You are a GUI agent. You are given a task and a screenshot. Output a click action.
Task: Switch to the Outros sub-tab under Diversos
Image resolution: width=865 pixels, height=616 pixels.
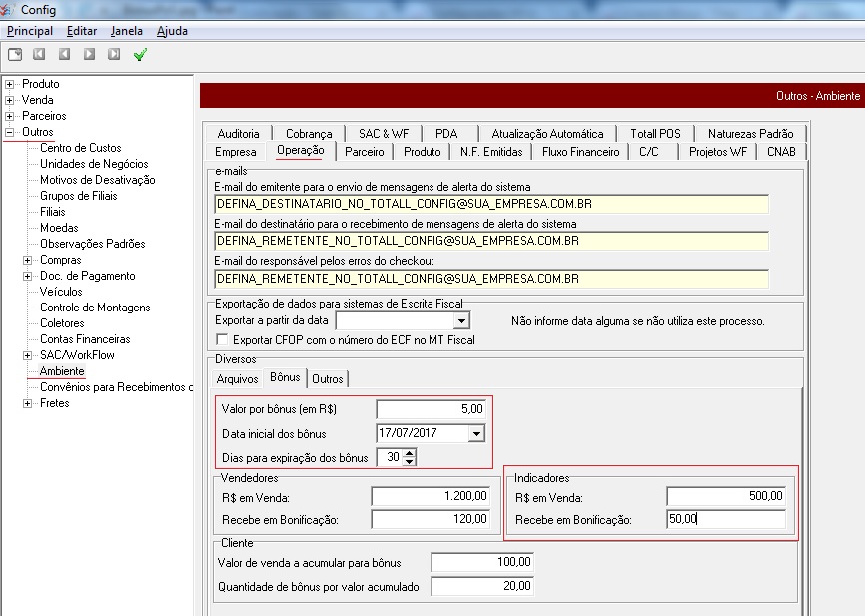tap(328, 379)
